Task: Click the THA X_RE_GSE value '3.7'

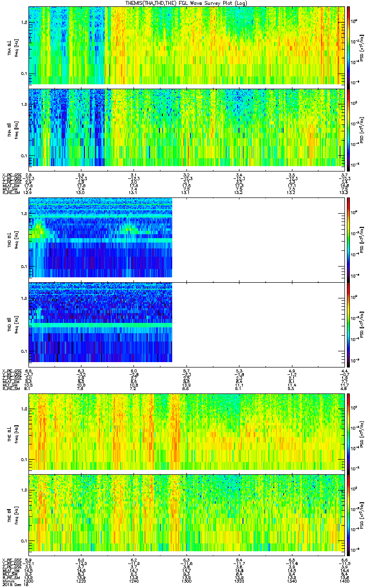Action: pyautogui.click(x=344, y=175)
